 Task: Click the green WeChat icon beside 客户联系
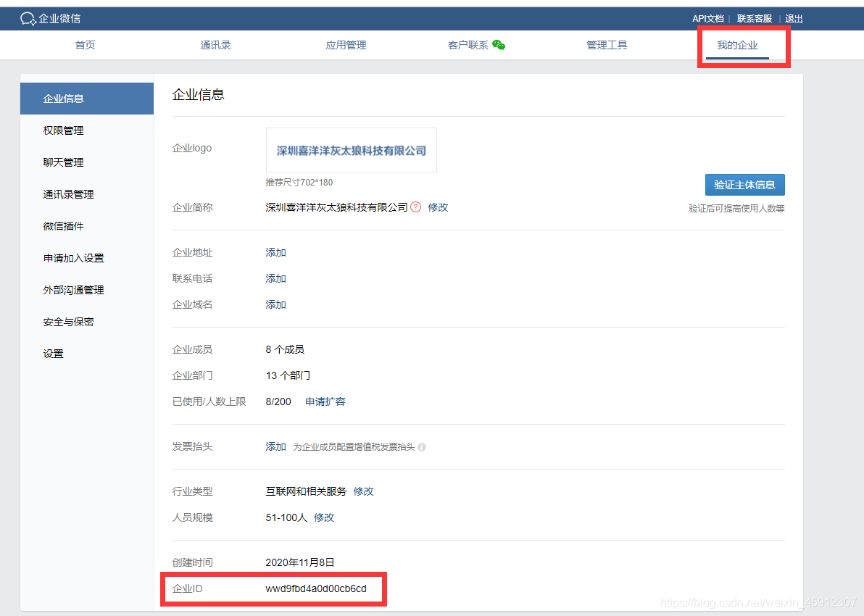click(x=499, y=45)
